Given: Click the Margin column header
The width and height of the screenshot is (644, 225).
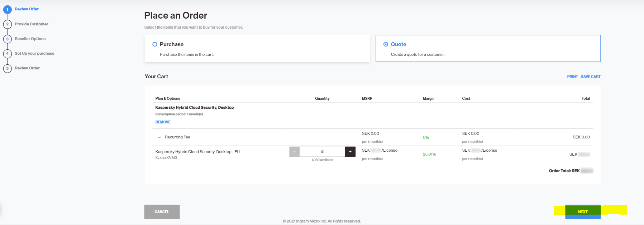Looking at the screenshot, I should point(429,98).
